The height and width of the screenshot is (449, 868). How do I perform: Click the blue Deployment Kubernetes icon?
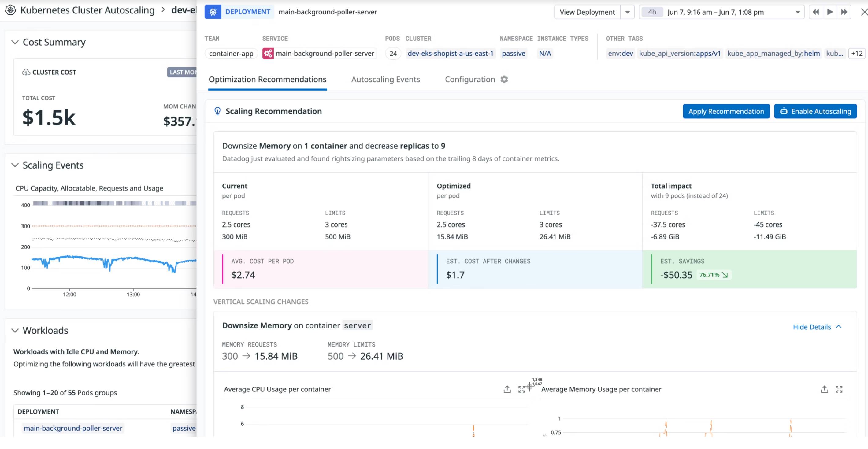(213, 12)
